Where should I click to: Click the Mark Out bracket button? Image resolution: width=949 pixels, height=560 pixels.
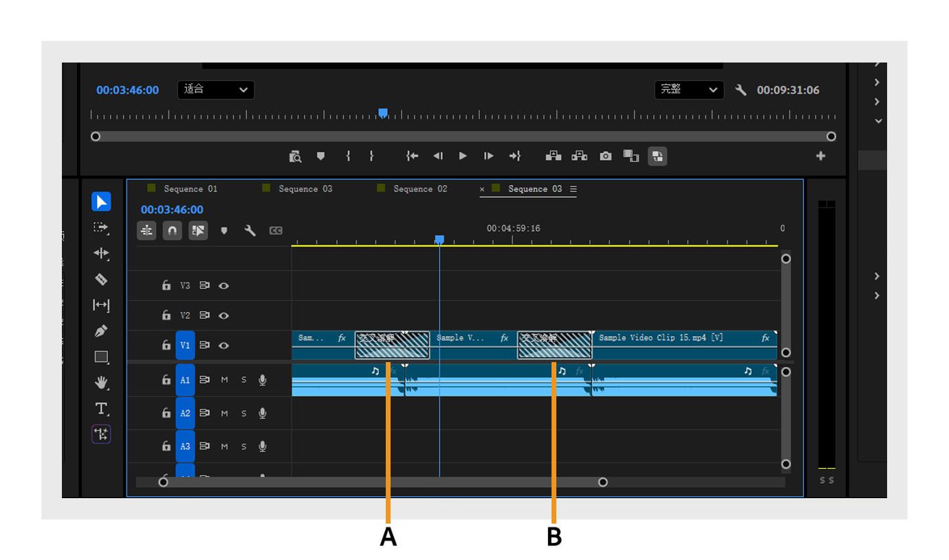click(x=371, y=156)
